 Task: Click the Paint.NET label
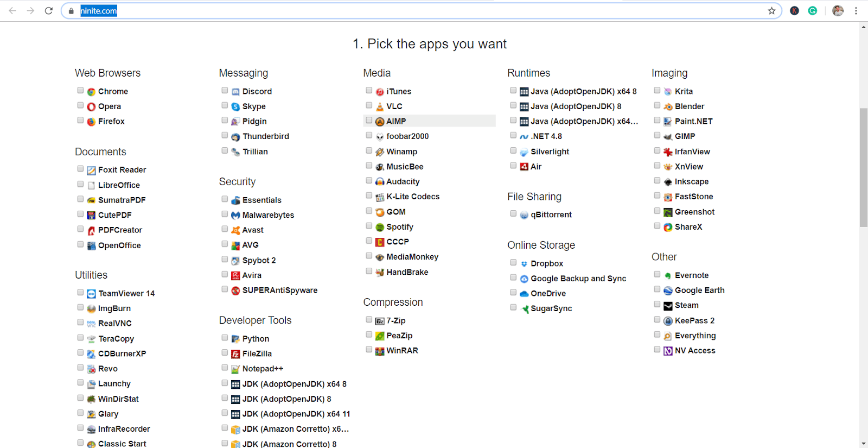693,121
